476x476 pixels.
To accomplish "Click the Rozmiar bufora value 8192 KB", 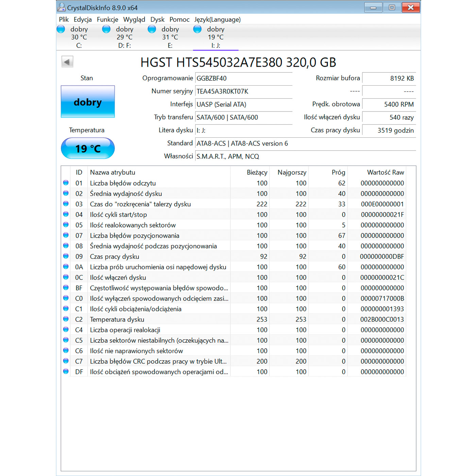I will [389, 78].
